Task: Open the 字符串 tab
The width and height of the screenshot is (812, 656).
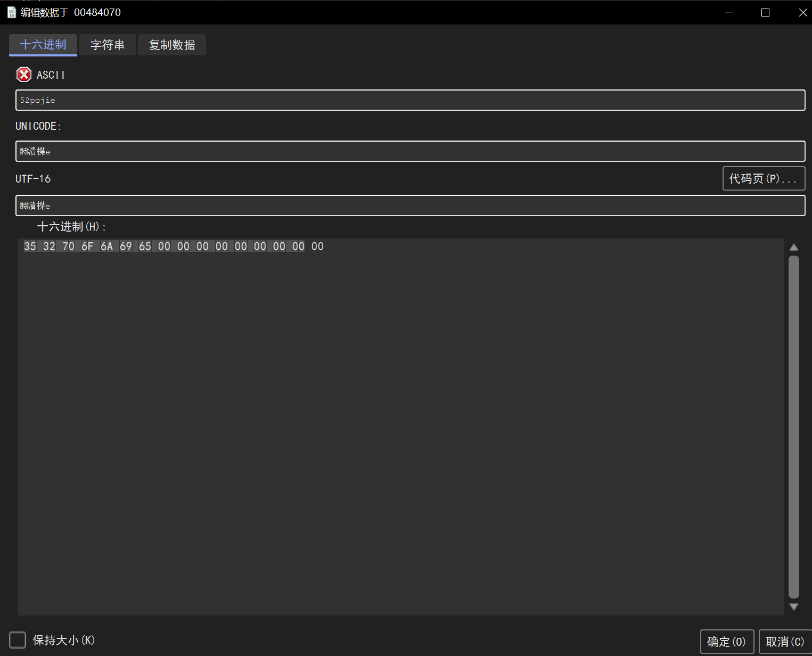Action: (108, 45)
